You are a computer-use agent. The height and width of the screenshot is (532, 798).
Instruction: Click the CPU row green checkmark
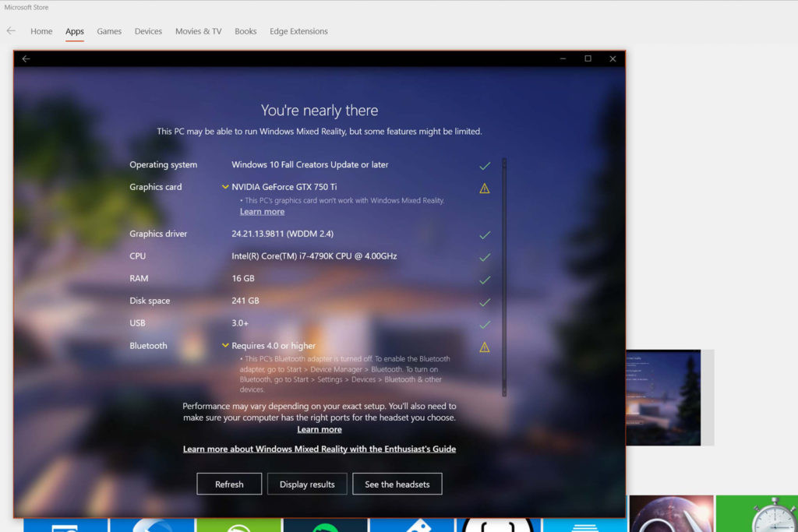coord(485,257)
